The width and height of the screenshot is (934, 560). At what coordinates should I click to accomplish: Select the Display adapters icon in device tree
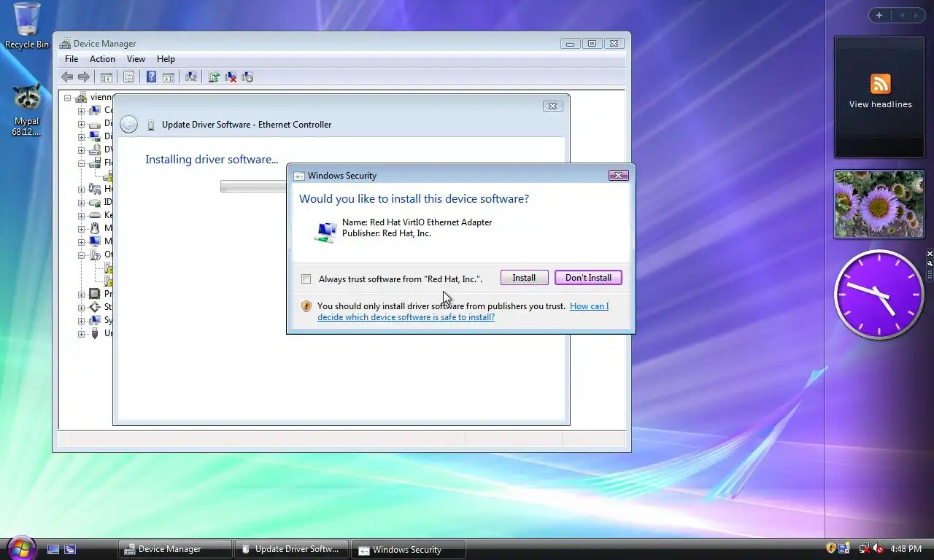(94, 136)
